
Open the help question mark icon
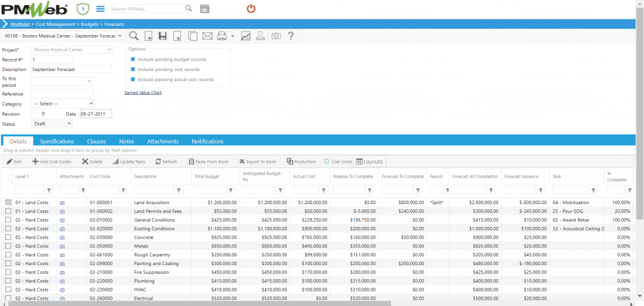click(291, 36)
